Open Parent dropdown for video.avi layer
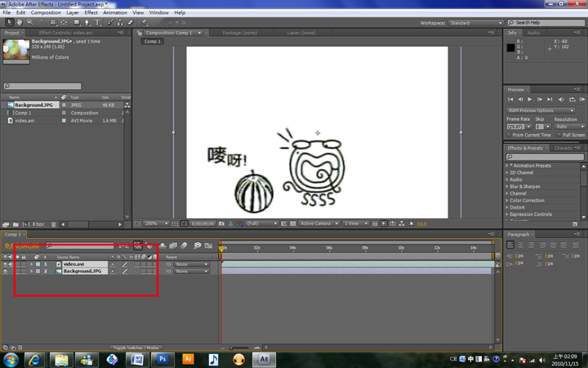588x368 pixels. click(191, 264)
